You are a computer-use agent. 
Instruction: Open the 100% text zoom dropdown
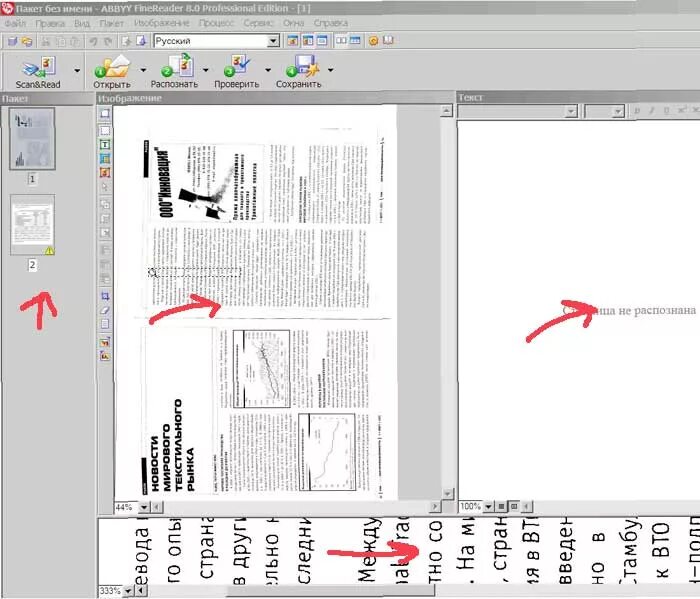click(x=488, y=507)
